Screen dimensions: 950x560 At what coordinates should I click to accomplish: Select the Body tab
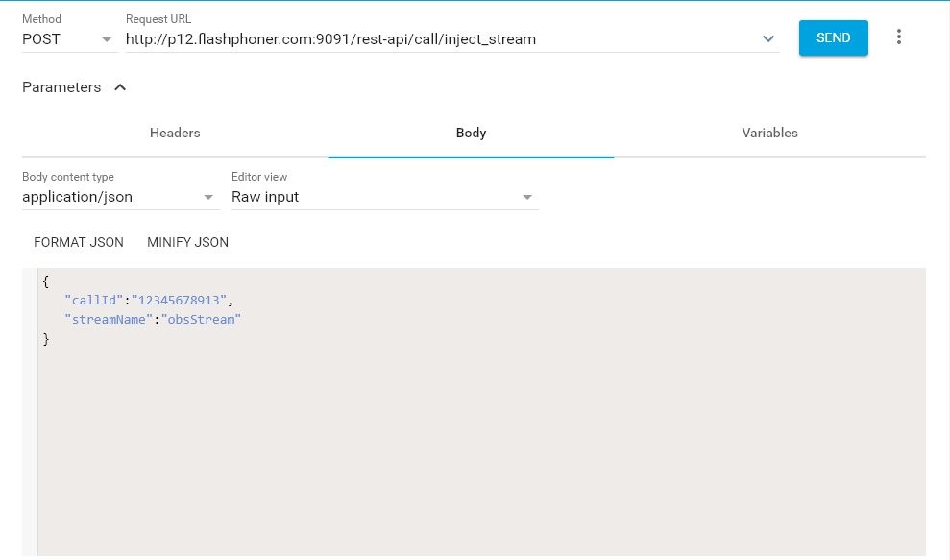click(471, 133)
